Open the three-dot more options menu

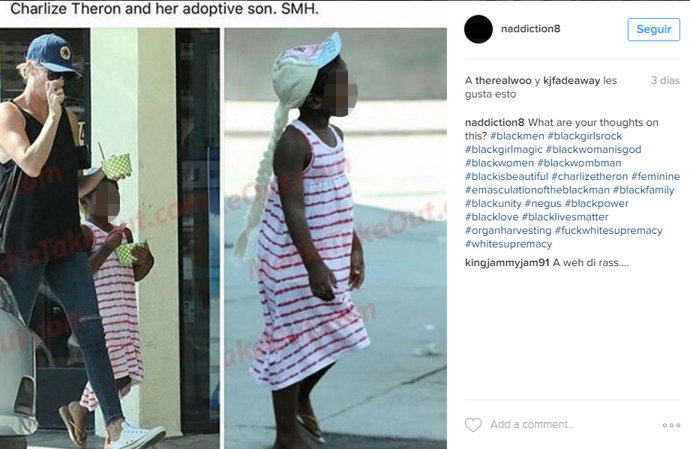point(671,425)
